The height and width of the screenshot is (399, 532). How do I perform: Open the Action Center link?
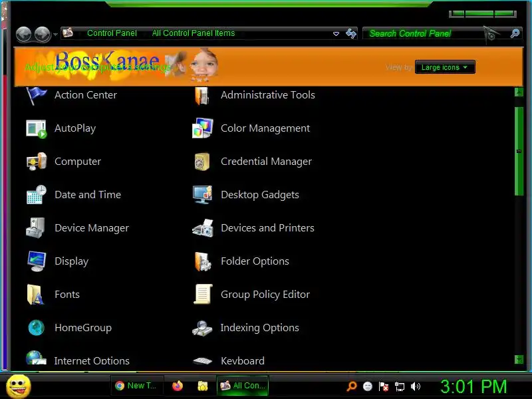(x=86, y=95)
